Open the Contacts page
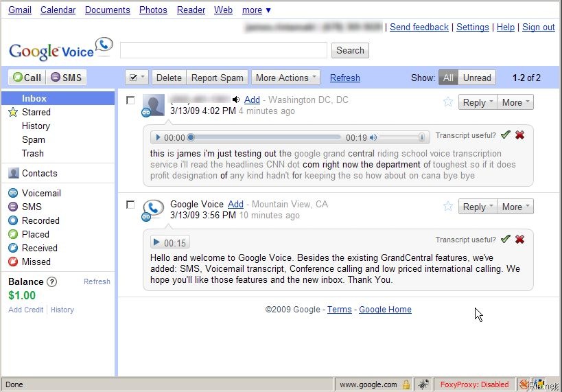 (x=39, y=173)
